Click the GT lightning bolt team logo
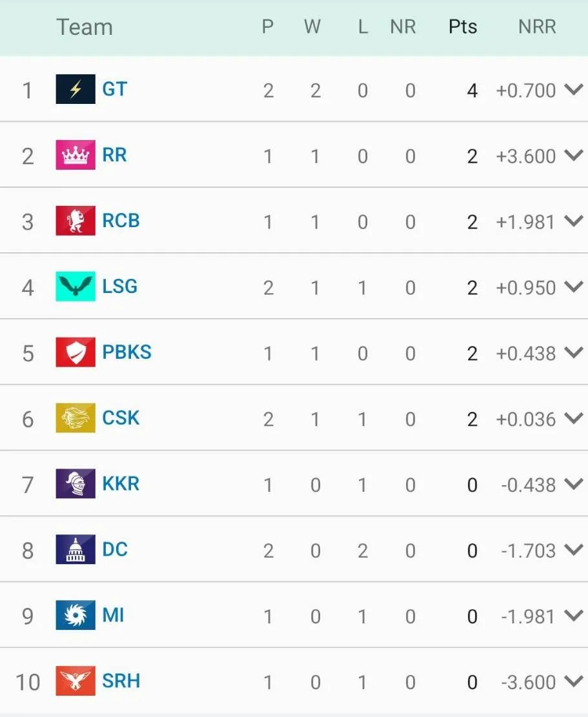The height and width of the screenshot is (717, 588). pyautogui.click(x=76, y=89)
